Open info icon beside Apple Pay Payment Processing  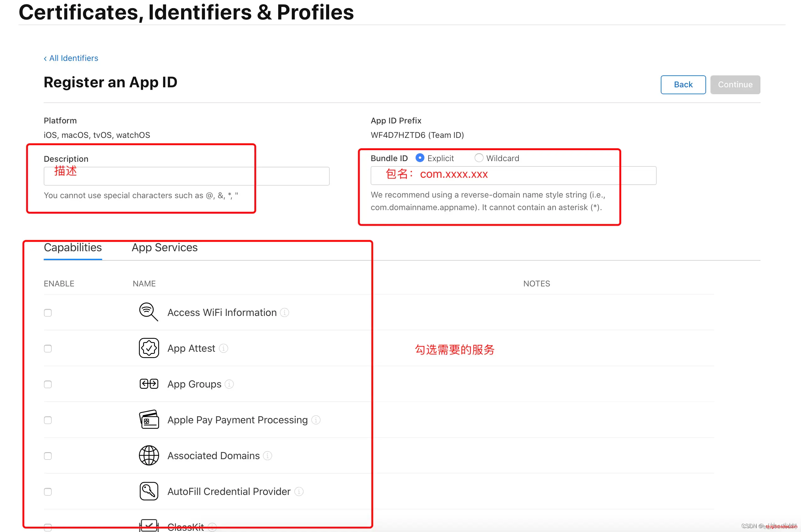tap(316, 420)
